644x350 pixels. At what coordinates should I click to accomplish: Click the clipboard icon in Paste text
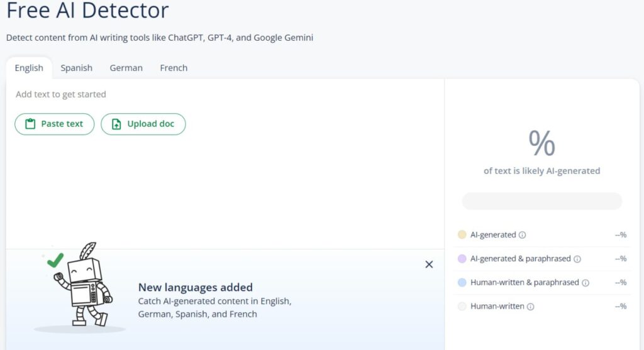click(x=30, y=124)
